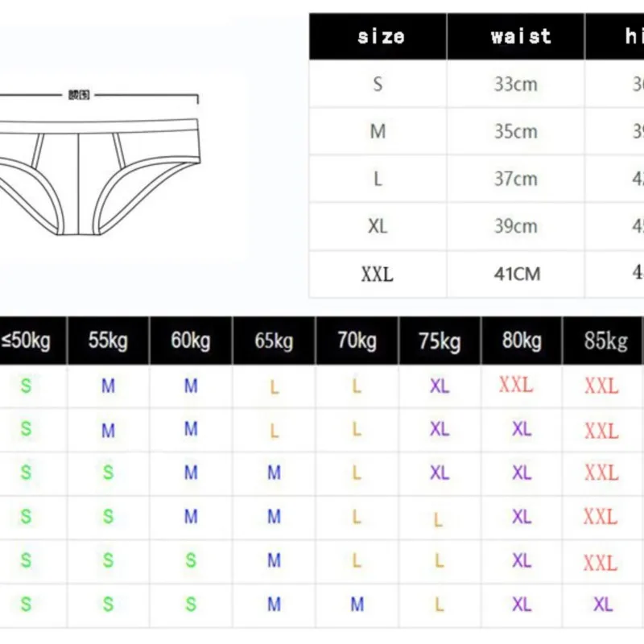The height and width of the screenshot is (644, 644).
Task: Click the underwear brief diagram
Action: tap(99, 176)
